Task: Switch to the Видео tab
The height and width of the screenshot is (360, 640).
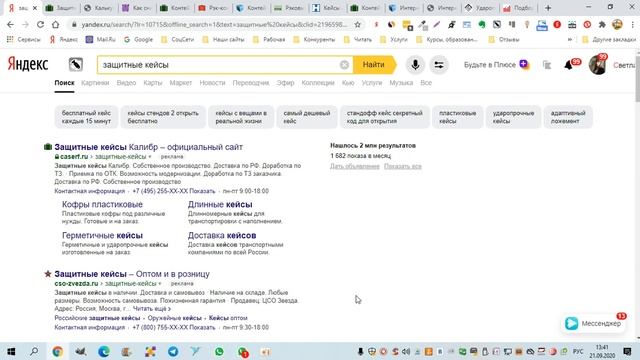Action: click(126, 83)
